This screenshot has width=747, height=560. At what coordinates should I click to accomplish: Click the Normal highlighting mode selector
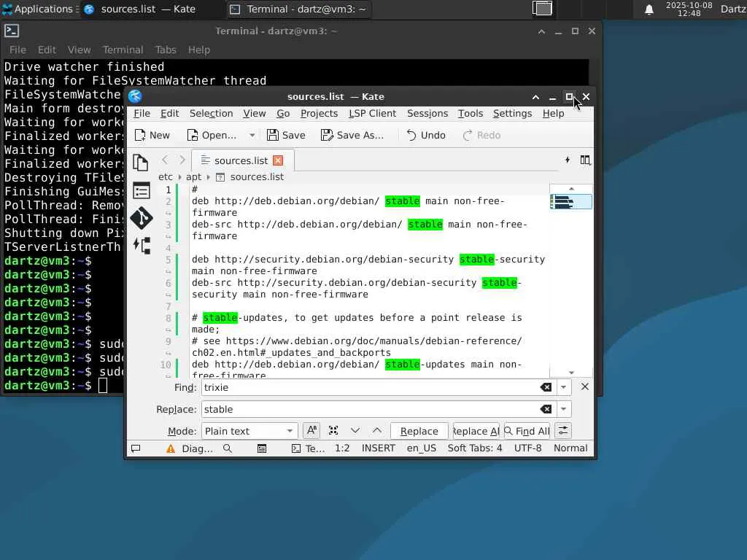(x=570, y=448)
